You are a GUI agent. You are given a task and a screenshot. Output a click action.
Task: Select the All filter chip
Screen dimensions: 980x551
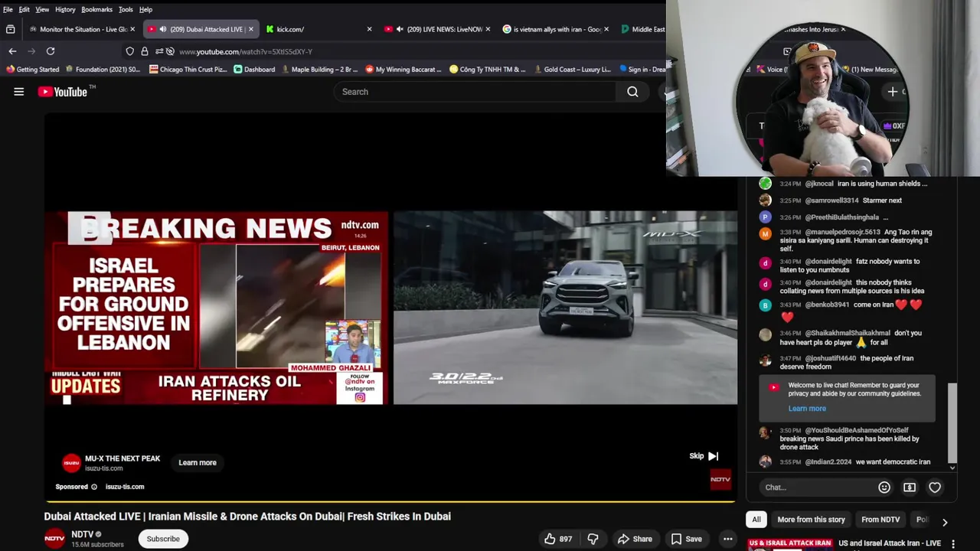[756, 520]
